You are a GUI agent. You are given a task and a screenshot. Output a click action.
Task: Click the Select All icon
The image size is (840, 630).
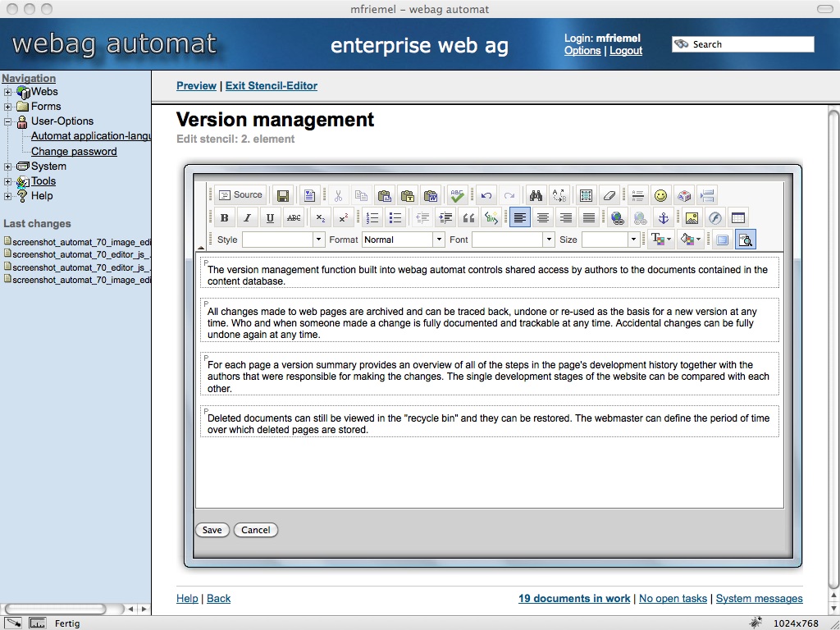(x=586, y=195)
